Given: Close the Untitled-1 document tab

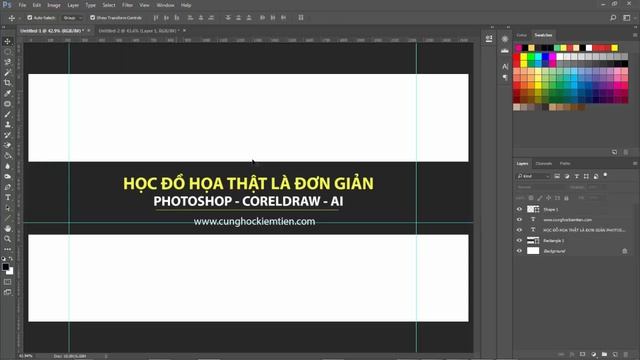Looking at the screenshot, I should click(89, 31).
